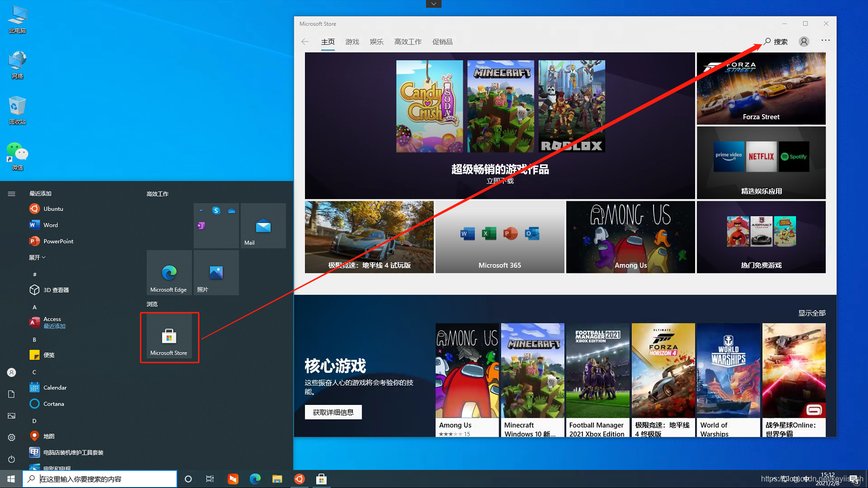The height and width of the screenshot is (488, 868).
Task: Open the Mail tile
Action: (263, 225)
